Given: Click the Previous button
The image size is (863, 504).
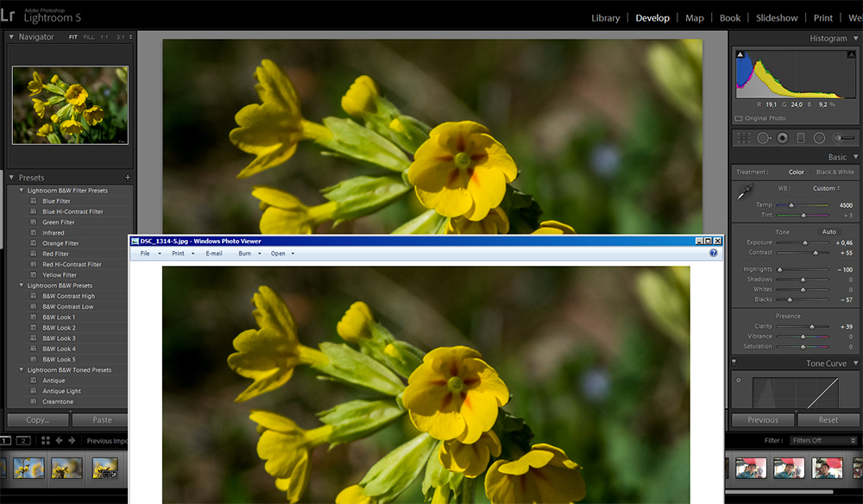Looking at the screenshot, I should point(763,419).
